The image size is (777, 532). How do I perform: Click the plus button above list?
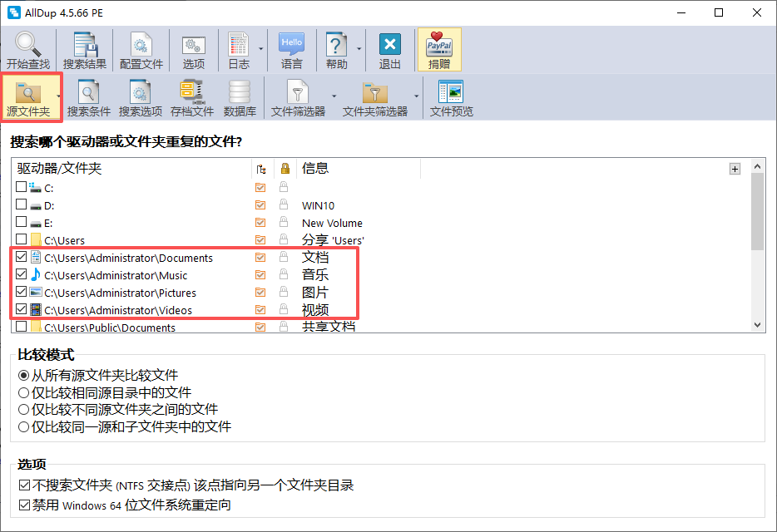[x=735, y=169]
